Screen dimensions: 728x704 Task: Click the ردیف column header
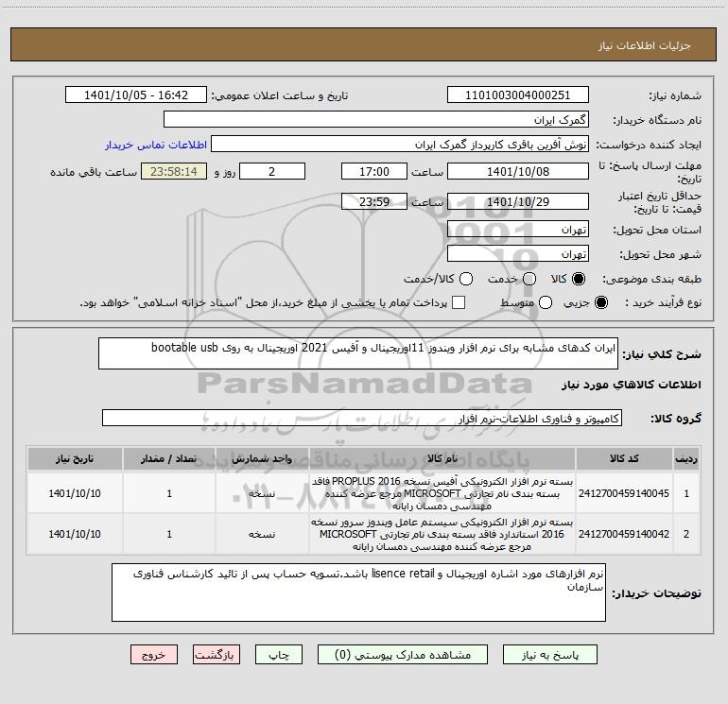tap(686, 459)
